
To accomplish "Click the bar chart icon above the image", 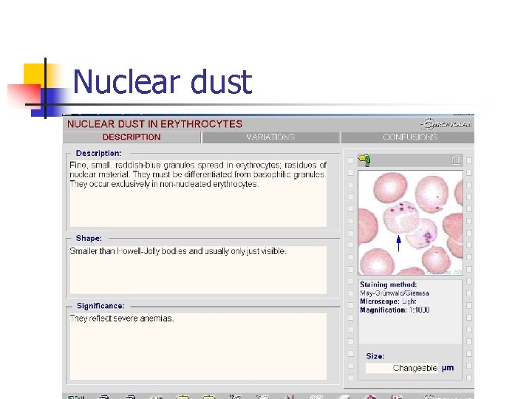I will (455, 160).
